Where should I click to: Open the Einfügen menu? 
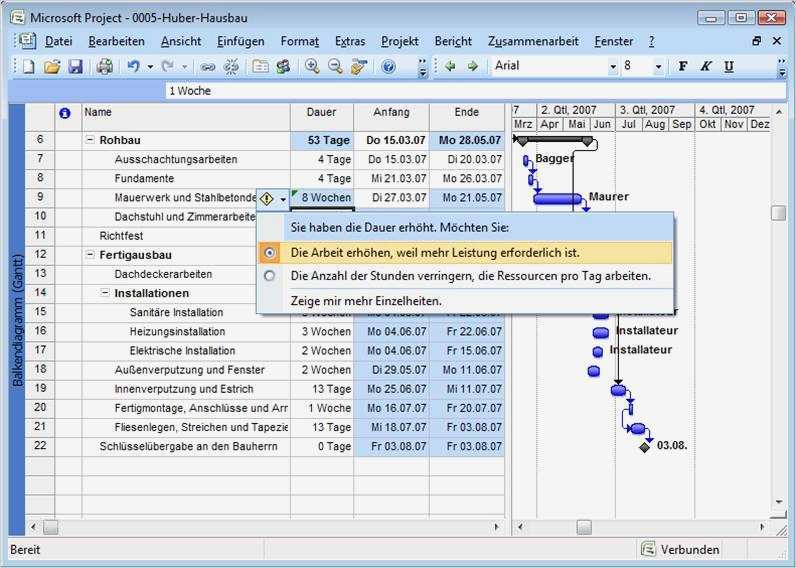241,41
